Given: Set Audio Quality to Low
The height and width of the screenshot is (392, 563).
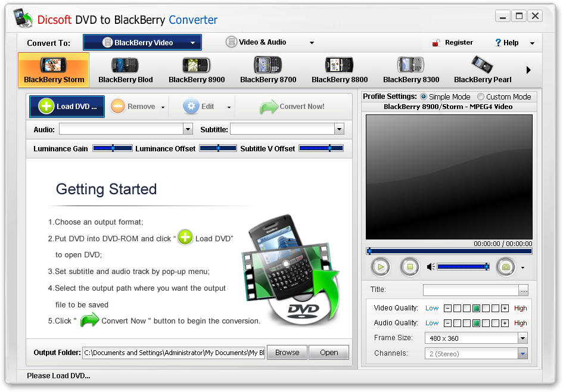Looking at the screenshot, I should (x=432, y=323).
